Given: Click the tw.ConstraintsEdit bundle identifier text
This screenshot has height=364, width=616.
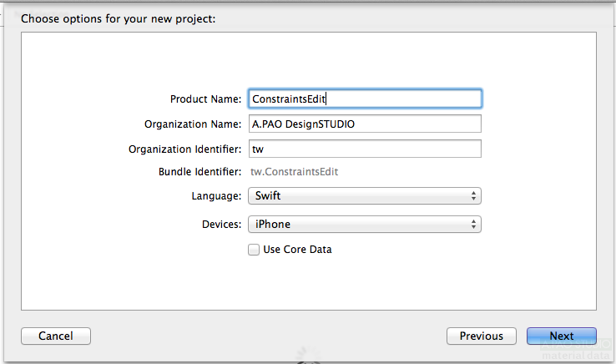Looking at the screenshot, I should [295, 172].
